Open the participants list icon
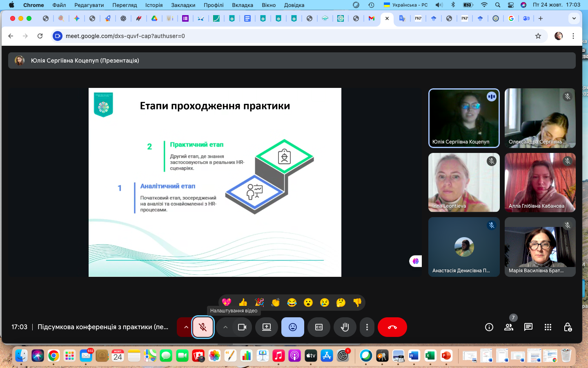 click(509, 327)
